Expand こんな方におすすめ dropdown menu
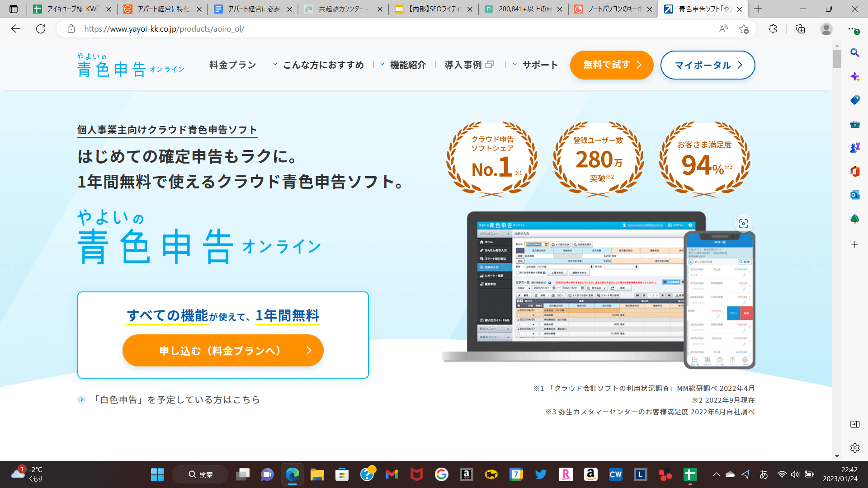 point(323,65)
